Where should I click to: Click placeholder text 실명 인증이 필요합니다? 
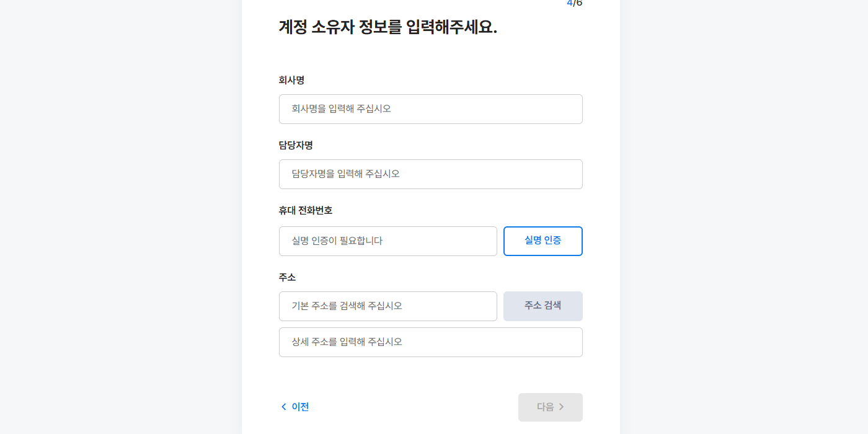[337, 241]
